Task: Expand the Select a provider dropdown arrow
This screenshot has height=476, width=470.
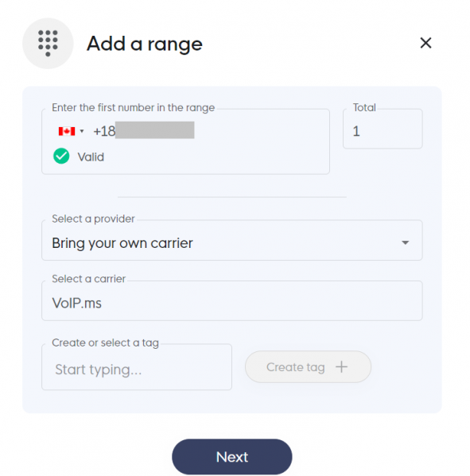Action: 405,242
